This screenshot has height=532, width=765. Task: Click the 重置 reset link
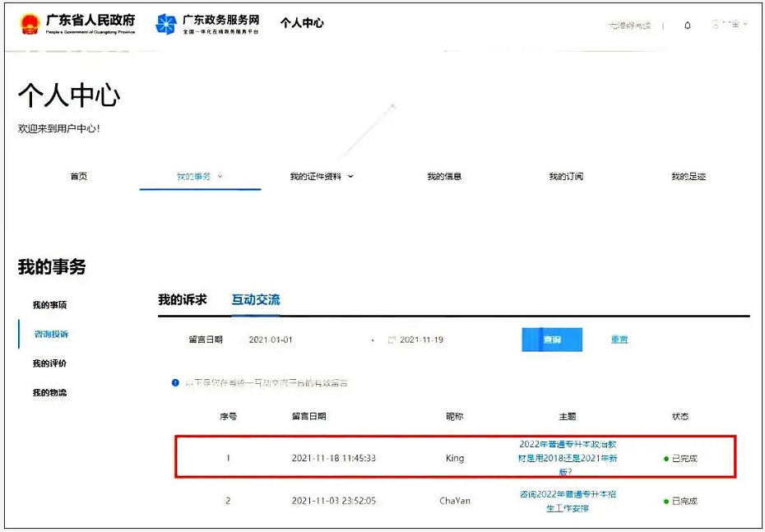coord(619,339)
